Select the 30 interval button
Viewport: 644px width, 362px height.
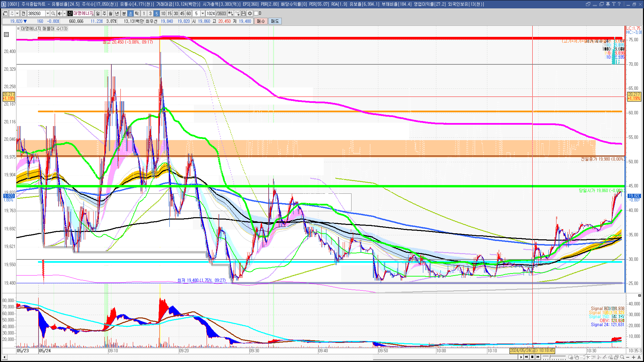pos(176,13)
